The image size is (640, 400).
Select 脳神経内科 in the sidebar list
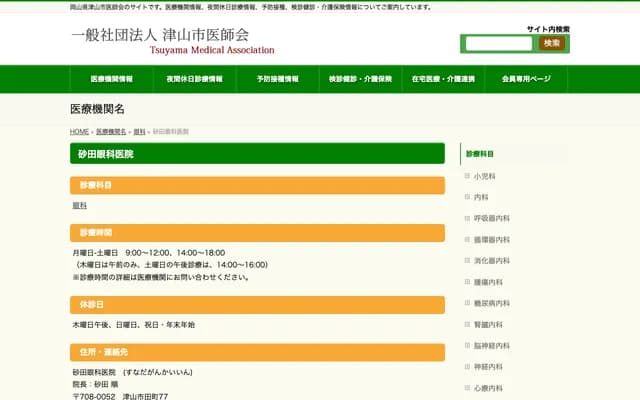491,345
